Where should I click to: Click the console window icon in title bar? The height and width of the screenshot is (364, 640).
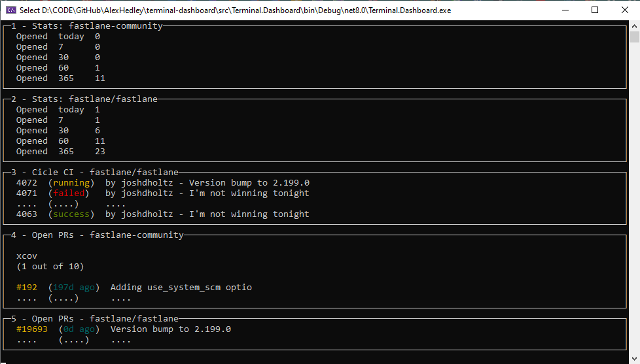tap(11, 10)
